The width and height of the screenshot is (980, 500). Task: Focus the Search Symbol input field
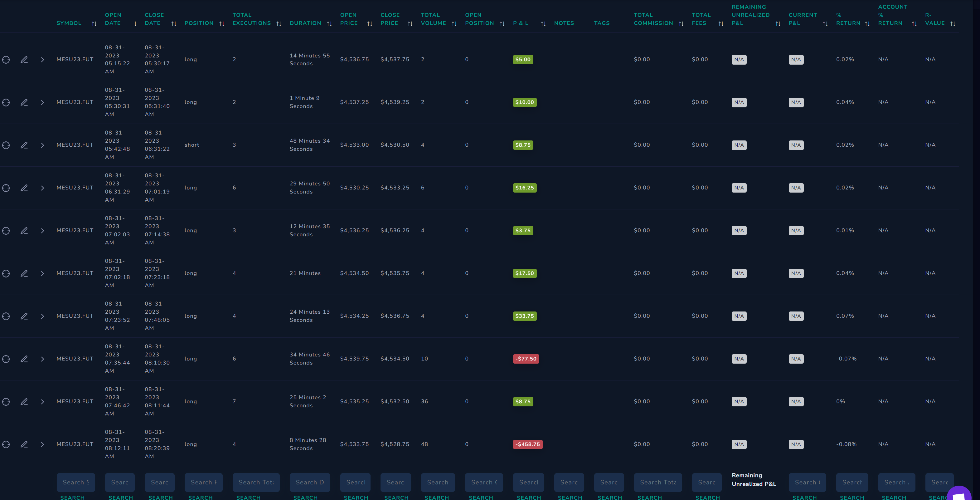click(76, 482)
